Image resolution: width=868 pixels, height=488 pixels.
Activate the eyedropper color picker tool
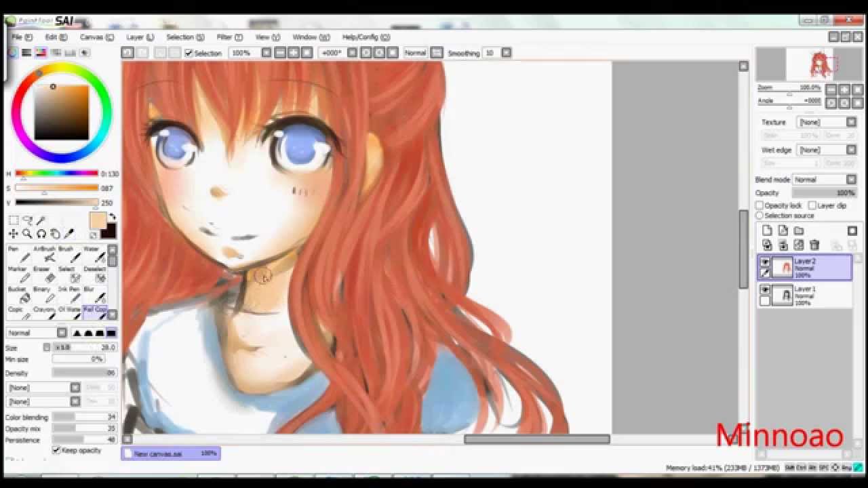(68, 234)
